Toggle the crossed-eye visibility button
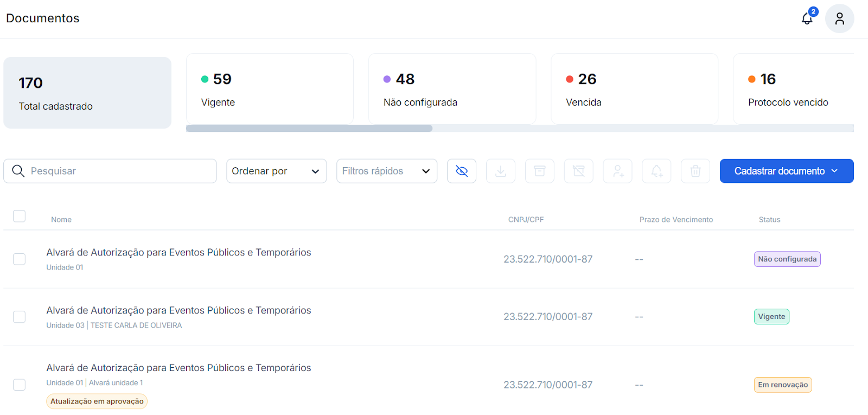Image resolution: width=868 pixels, height=415 pixels. [462, 171]
